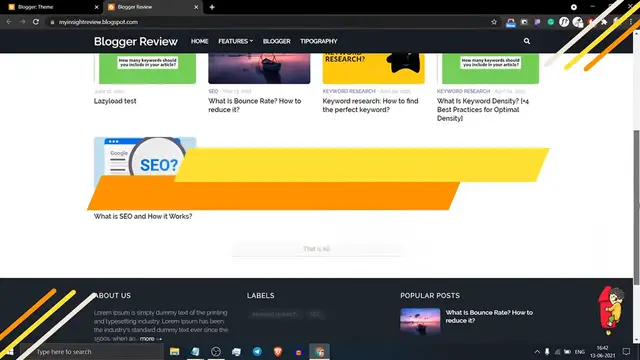
Task: Open the notification center icon
Action: point(626,351)
